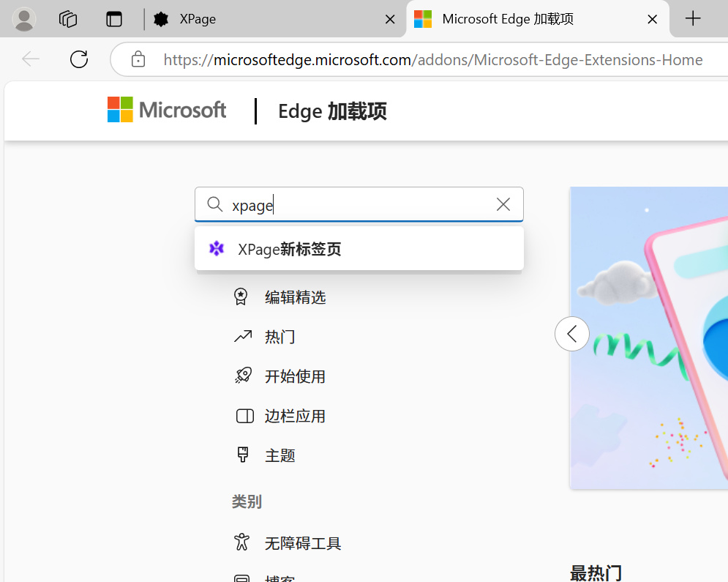Select the 无障碍工具 category

pyautogui.click(x=303, y=543)
